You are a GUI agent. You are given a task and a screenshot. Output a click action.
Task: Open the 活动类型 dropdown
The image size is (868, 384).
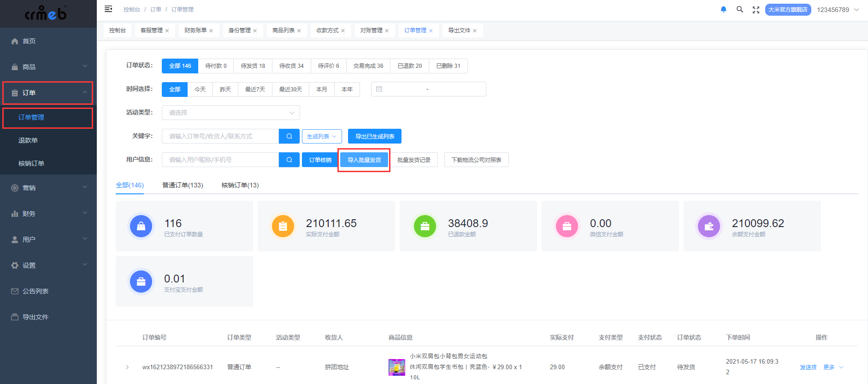230,113
